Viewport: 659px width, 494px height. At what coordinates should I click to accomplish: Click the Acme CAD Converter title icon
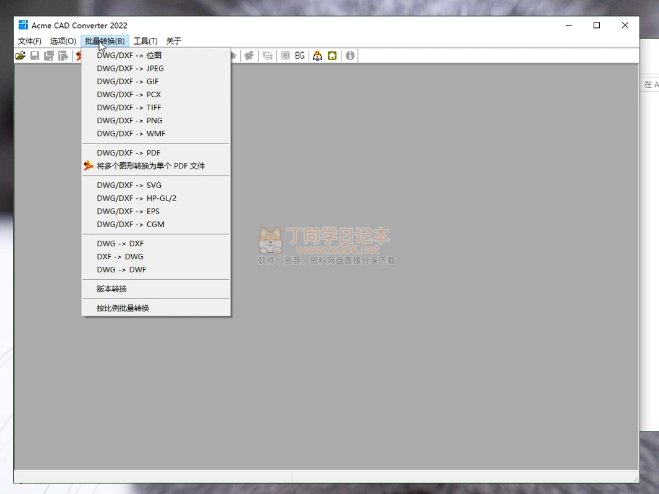tap(23, 25)
